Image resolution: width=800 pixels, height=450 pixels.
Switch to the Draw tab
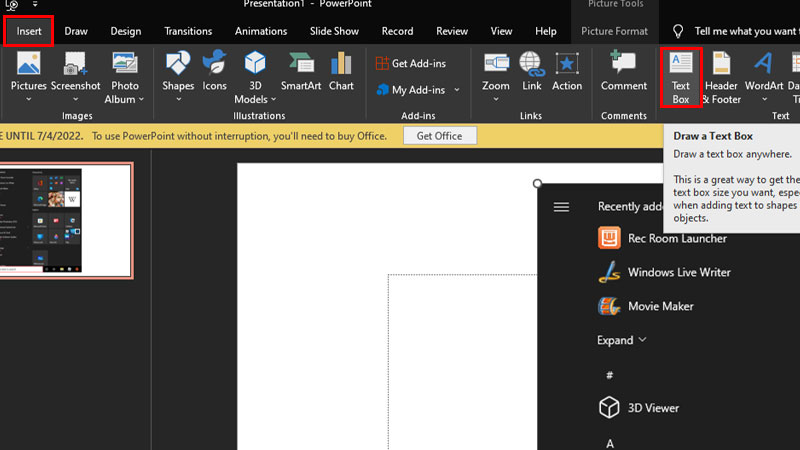coord(76,31)
